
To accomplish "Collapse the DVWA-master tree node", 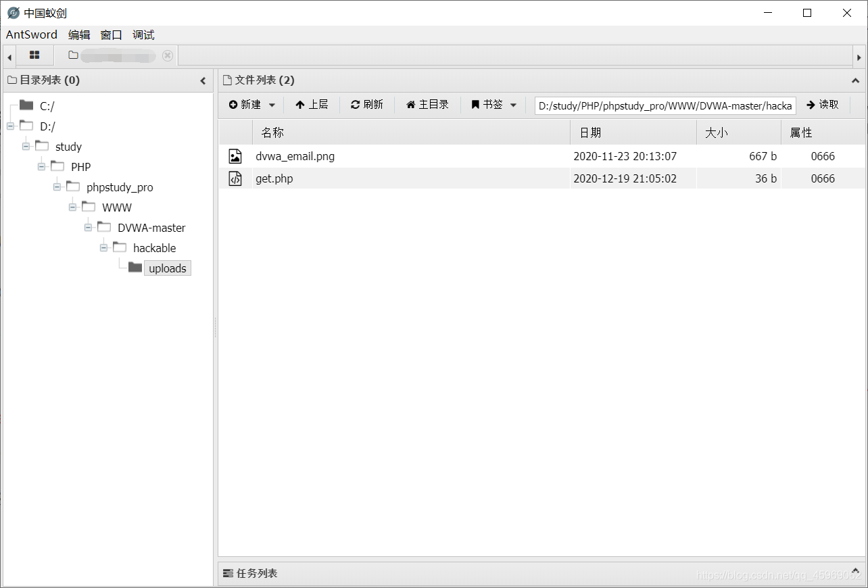I will point(88,227).
